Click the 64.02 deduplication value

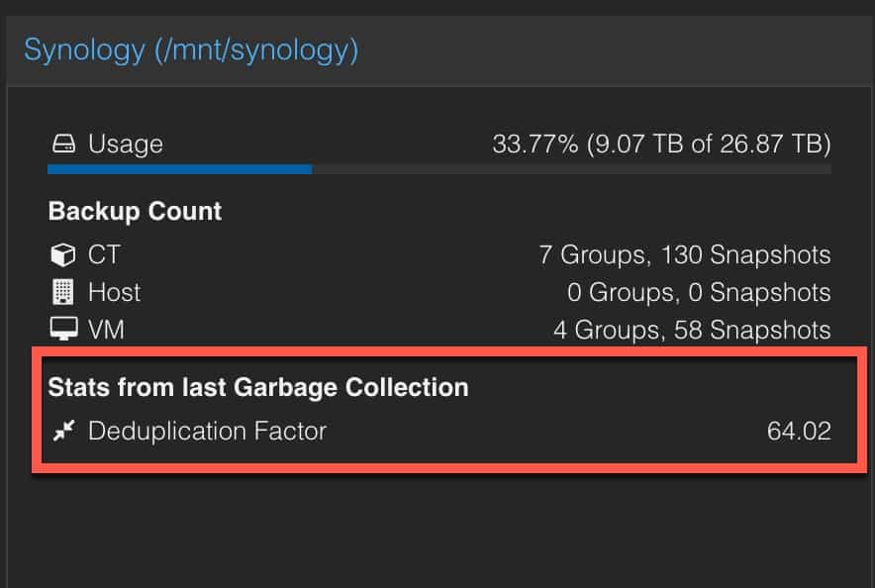[x=799, y=432]
